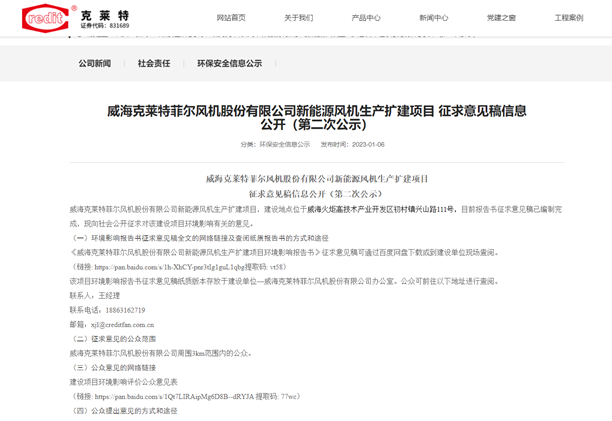This screenshot has height=421, width=612.
Task: Open the 关于我们 menu item
Action: click(299, 18)
